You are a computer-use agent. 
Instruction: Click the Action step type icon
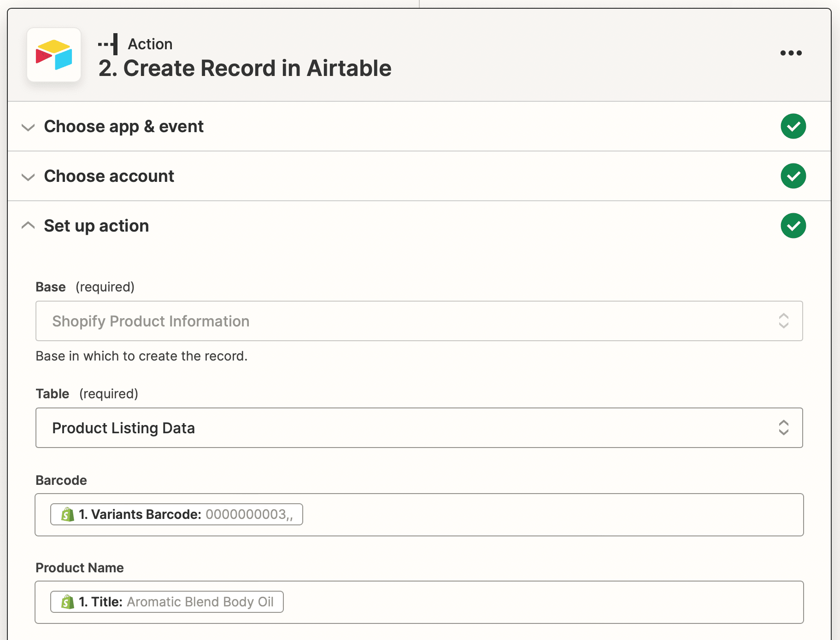pyautogui.click(x=108, y=44)
